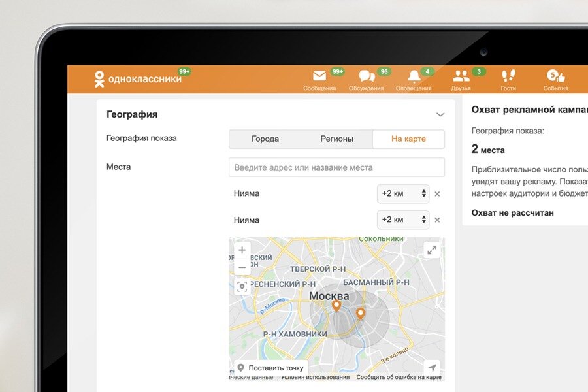This screenshot has height=392, width=588.
Task: Zoom in the map with plus
Action: [242, 250]
